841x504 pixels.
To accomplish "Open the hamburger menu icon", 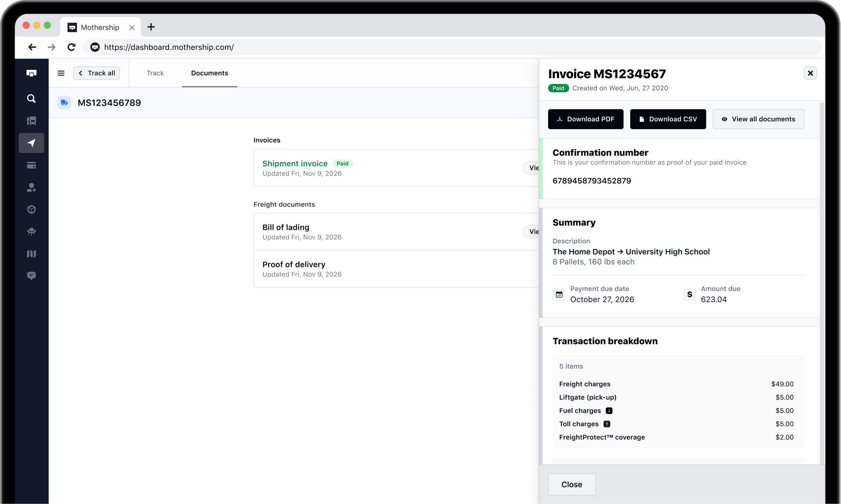I will (x=61, y=73).
